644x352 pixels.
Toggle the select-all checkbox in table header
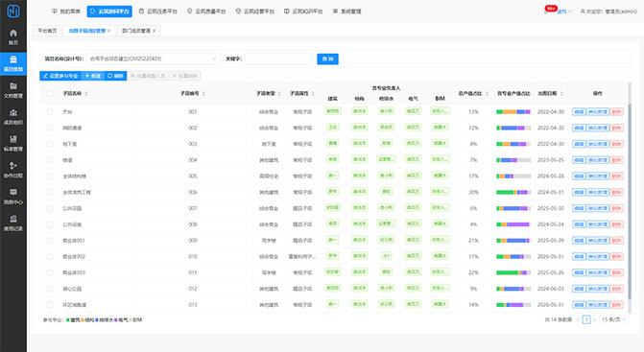pyautogui.click(x=50, y=94)
